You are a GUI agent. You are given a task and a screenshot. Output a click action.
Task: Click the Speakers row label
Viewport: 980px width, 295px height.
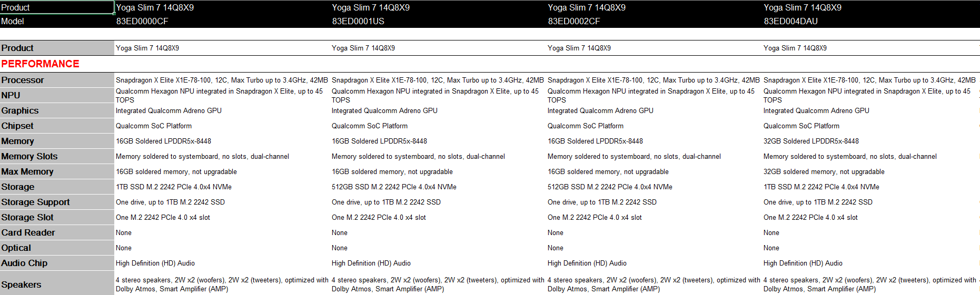[x=21, y=284]
